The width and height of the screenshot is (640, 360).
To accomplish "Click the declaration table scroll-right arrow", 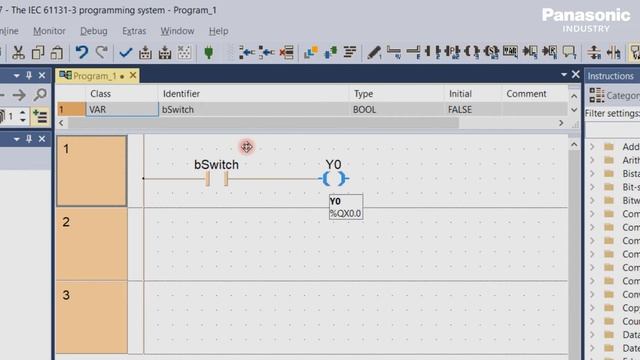I will (x=561, y=123).
